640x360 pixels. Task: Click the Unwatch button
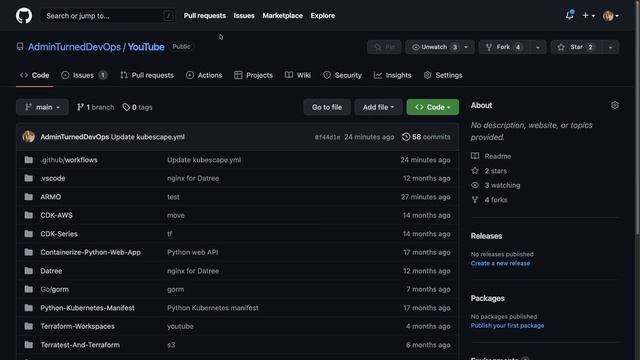[x=434, y=47]
